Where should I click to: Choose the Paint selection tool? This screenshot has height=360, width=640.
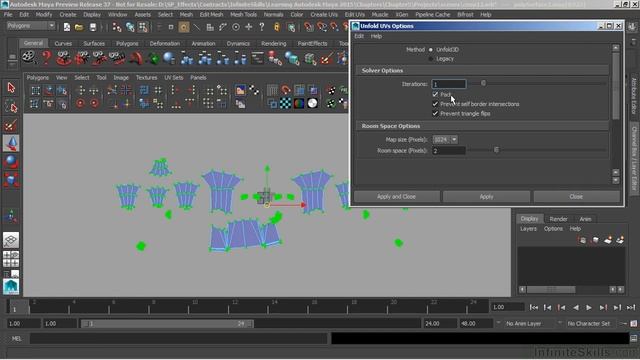11,125
